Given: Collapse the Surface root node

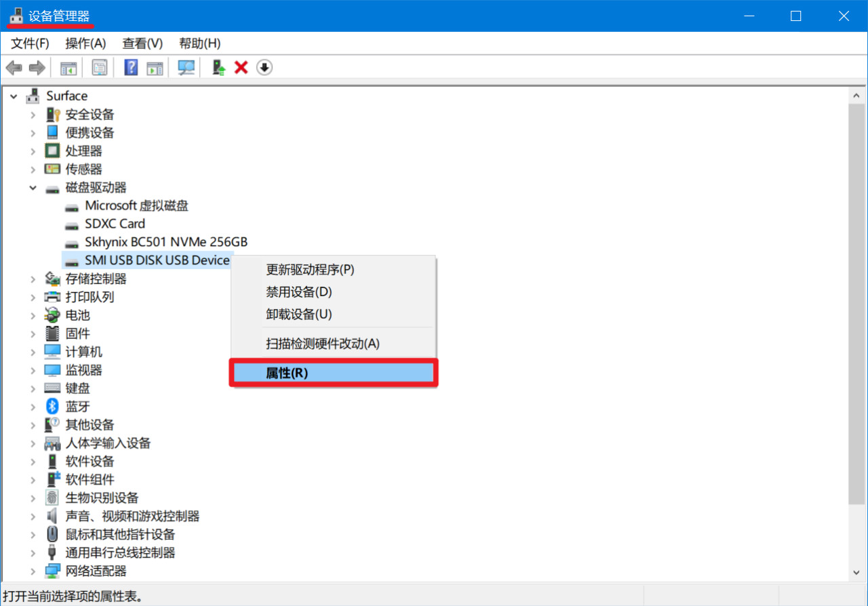Looking at the screenshot, I should (14, 96).
